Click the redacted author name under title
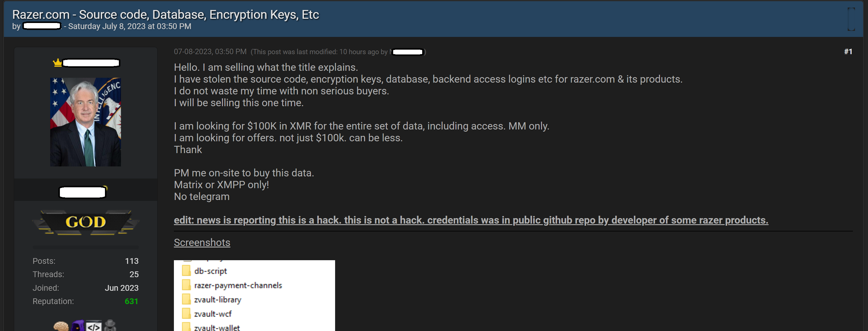868x331 pixels. (42, 26)
